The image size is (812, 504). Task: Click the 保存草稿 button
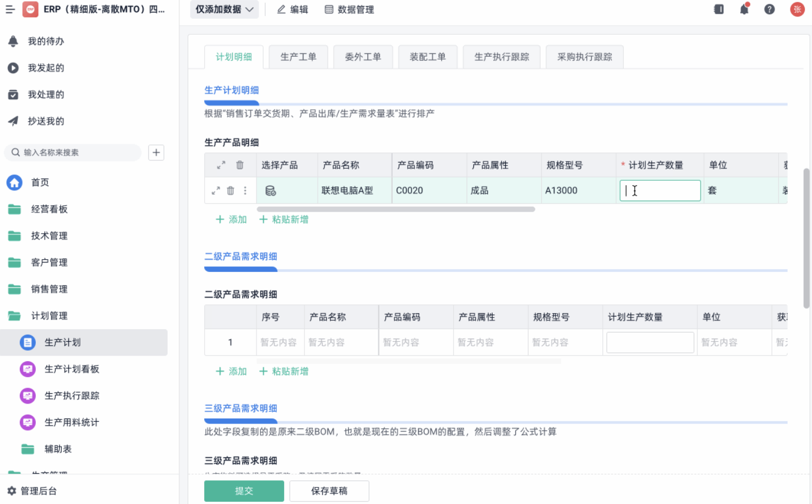tap(329, 491)
